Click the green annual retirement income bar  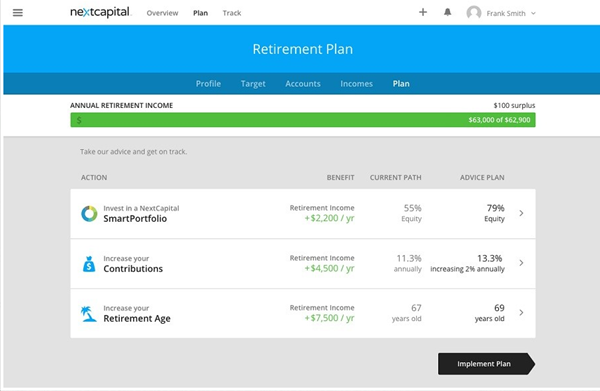303,120
